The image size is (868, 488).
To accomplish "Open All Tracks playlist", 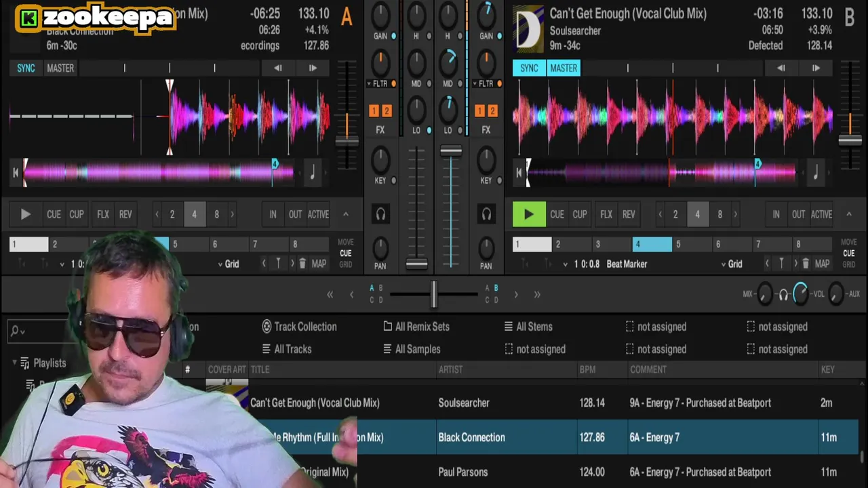I will click(x=287, y=349).
